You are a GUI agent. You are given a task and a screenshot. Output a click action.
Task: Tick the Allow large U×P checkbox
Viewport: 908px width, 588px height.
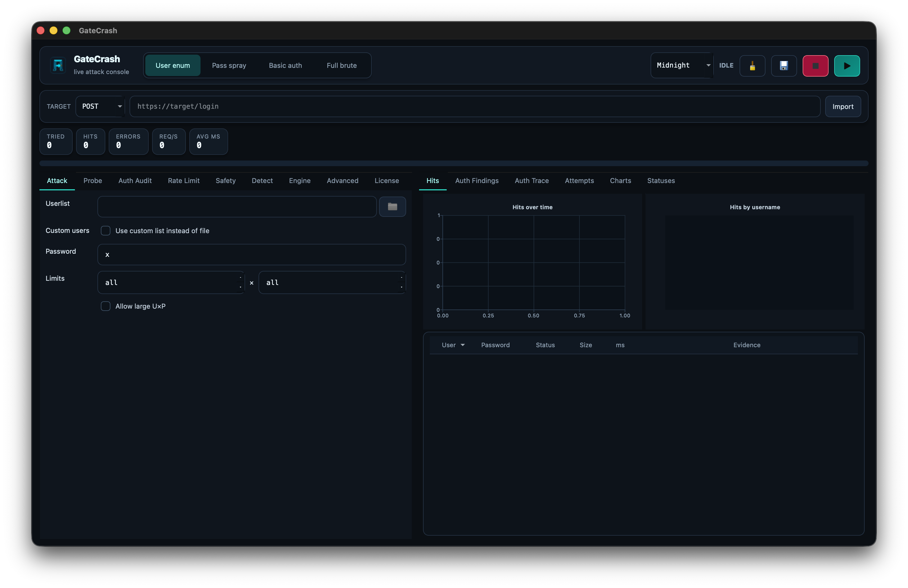(106, 306)
